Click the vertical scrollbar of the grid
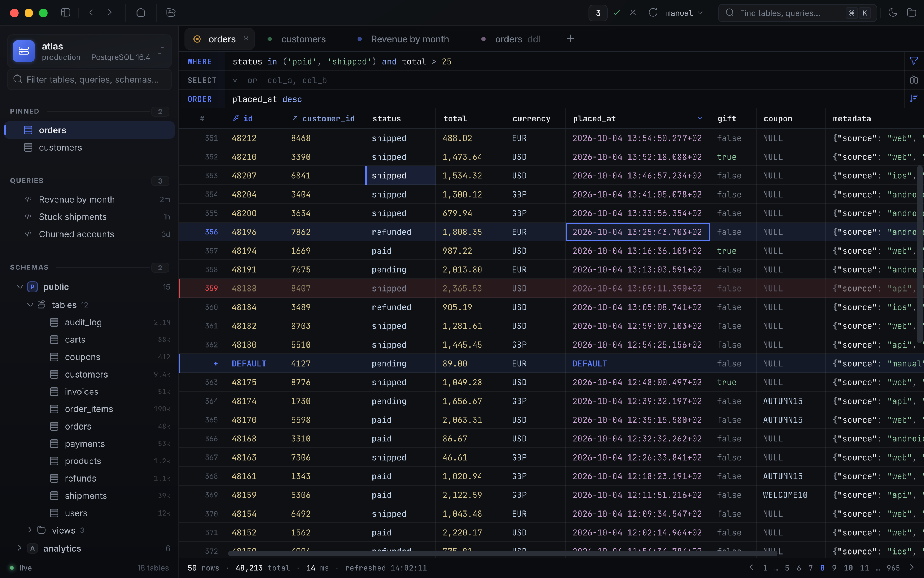Screen dimensions: 924x578 pyautogui.click(x=919, y=254)
